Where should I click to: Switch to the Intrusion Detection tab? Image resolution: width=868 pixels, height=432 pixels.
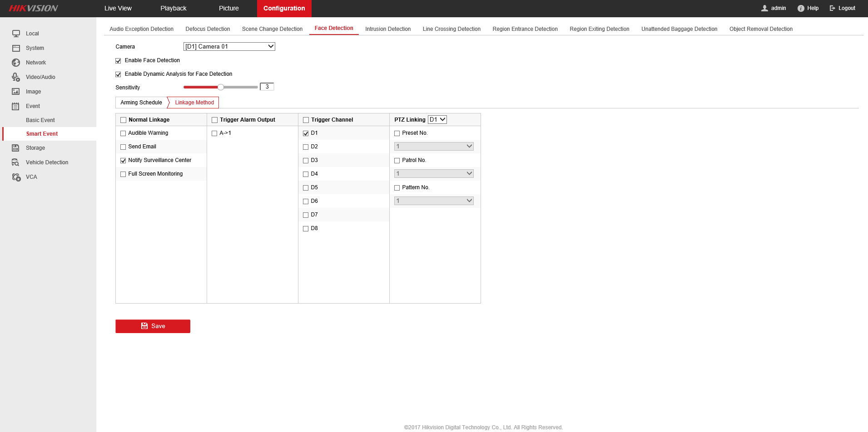pyautogui.click(x=388, y=29)
